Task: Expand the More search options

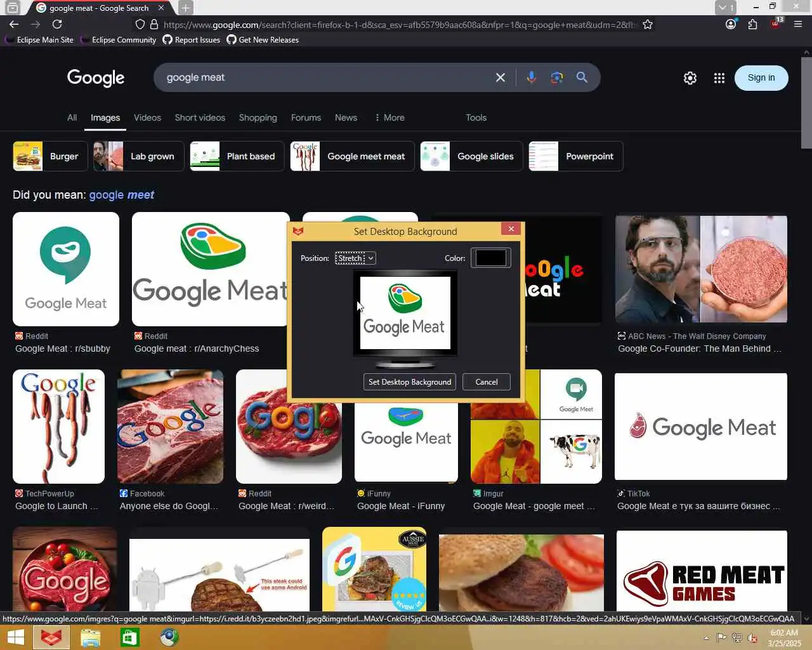Action: coord(390,117)
